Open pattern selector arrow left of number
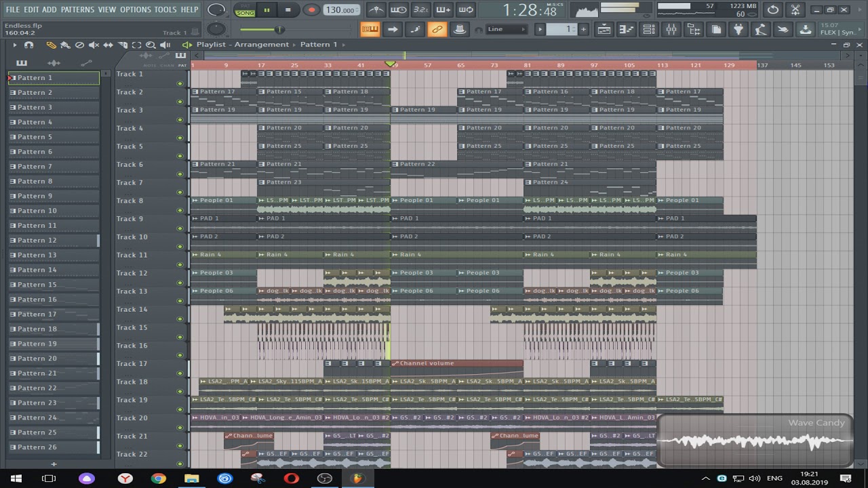This screenshot has width=868, height=488. [x=540, y=29]
